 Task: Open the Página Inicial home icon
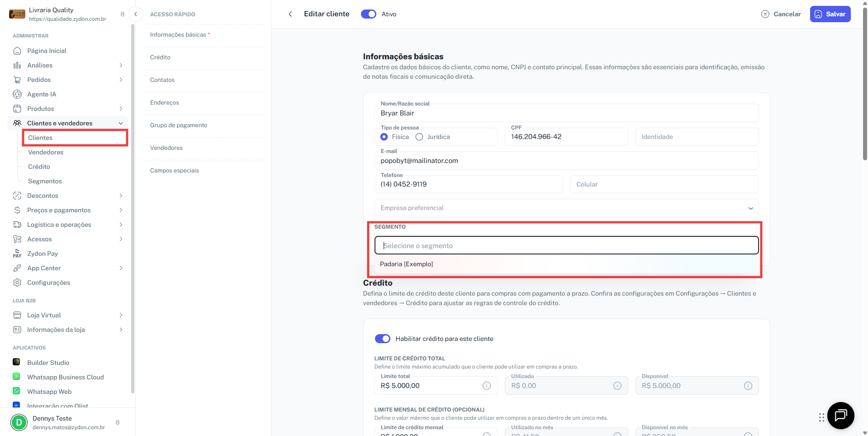coord(17,51)
